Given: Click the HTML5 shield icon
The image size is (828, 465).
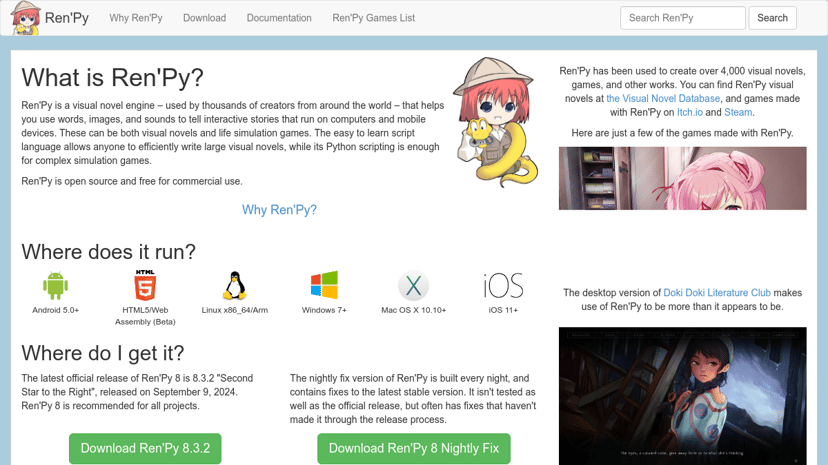Looking at the screenshot, I should click(145, 285).
